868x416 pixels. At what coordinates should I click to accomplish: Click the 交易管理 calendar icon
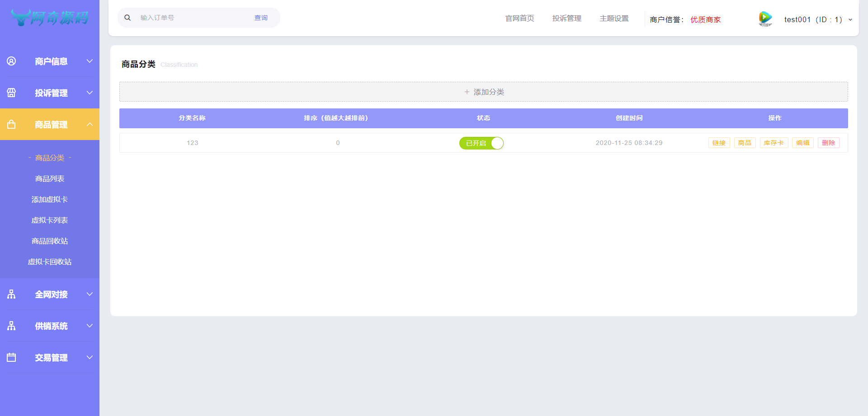pos(11,357)
